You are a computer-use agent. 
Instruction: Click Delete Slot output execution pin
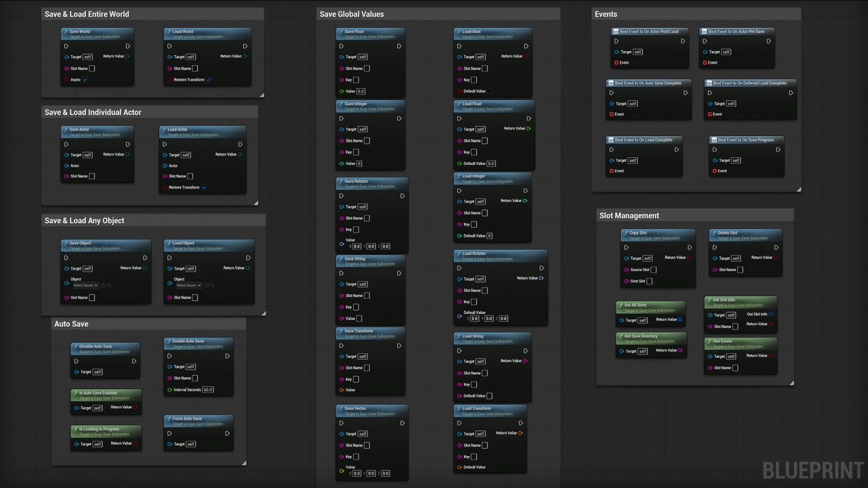[776, 247]
